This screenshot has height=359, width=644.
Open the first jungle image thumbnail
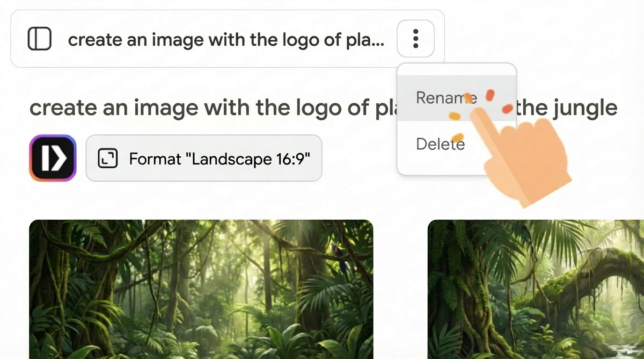point(201,289)
